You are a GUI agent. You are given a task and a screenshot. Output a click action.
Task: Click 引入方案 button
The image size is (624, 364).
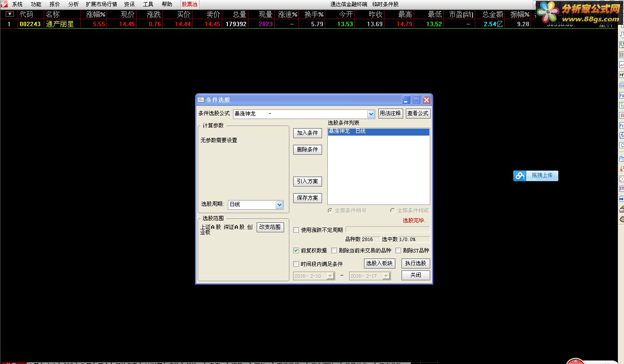[307, 181]
